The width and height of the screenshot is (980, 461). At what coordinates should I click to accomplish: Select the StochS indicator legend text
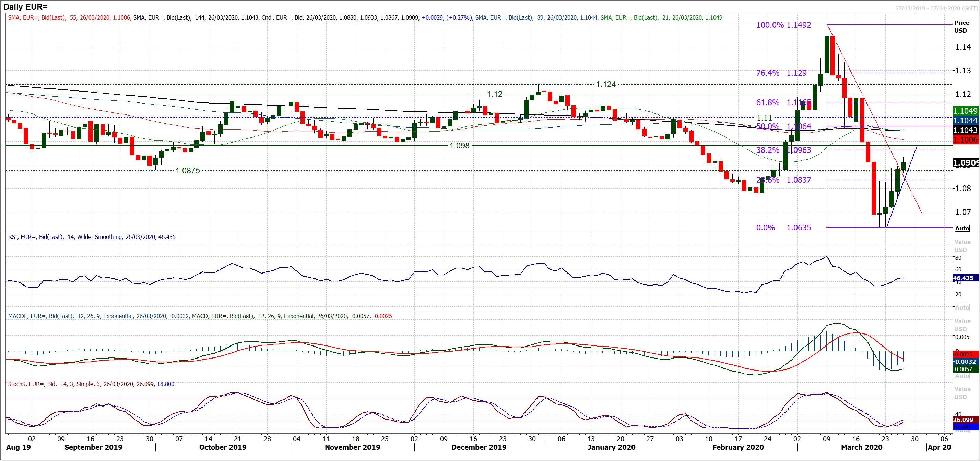(91, 384)
